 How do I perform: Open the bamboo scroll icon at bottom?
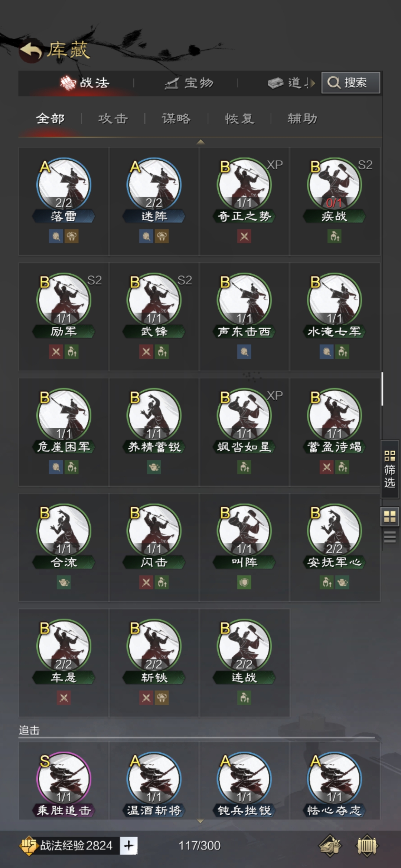point(367,846)
